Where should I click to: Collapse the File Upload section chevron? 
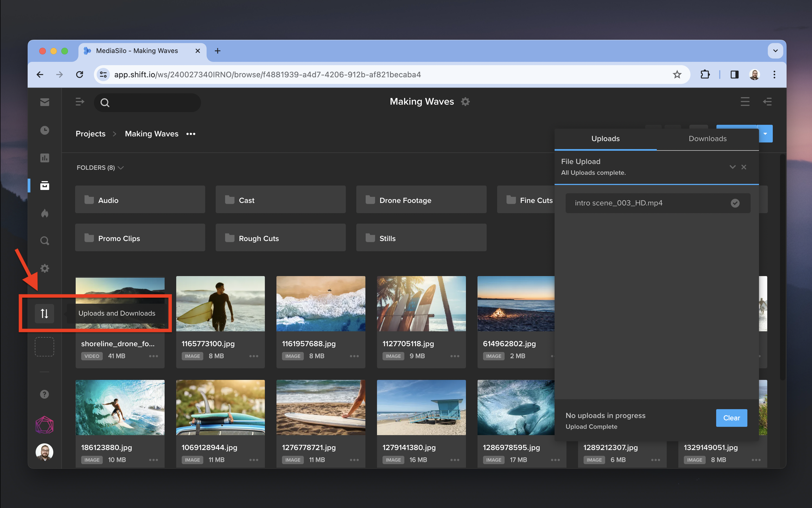tap(733, 167)
